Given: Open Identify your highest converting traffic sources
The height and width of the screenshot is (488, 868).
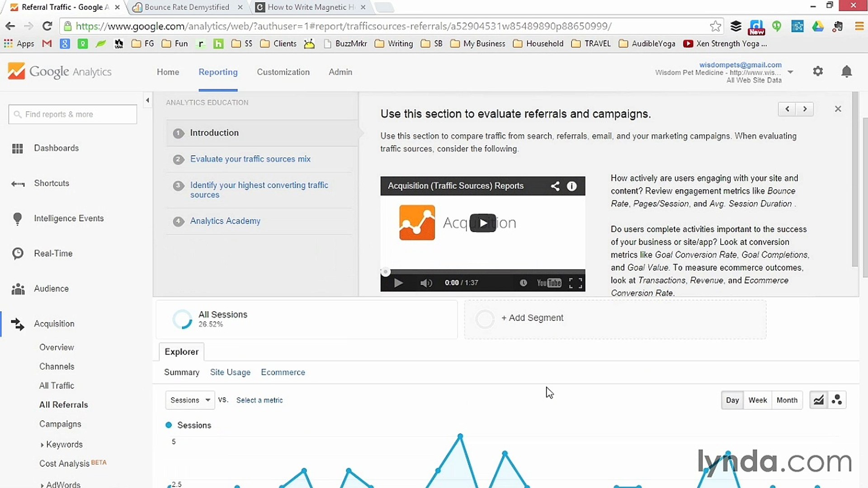Looking at the screenshot, I should point(259,190).
